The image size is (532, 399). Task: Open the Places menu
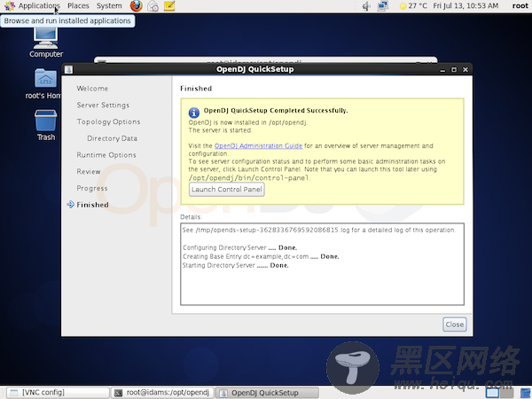[78, 6]
